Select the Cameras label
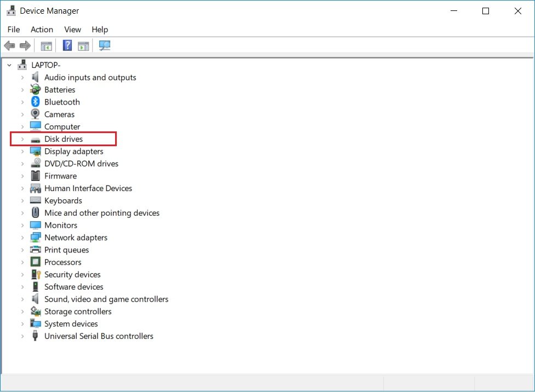 click(59, 114)
